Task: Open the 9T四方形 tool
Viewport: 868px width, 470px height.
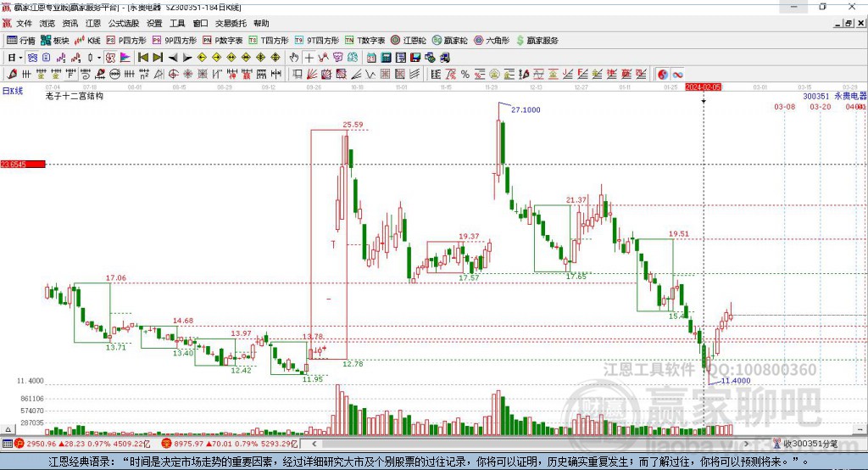Action: coord(317,41)
